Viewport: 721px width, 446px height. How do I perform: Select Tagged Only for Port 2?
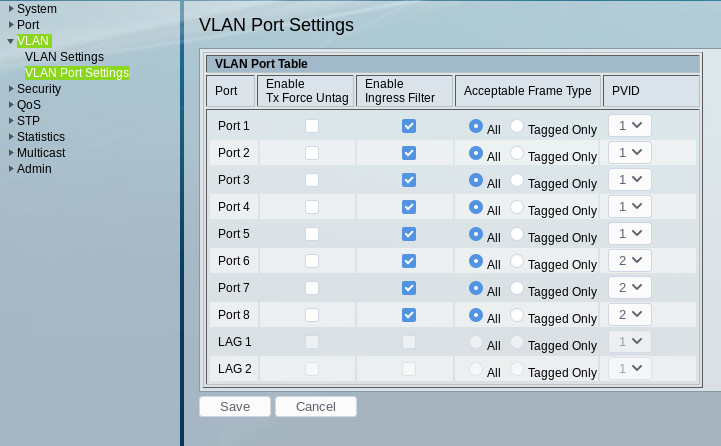click(x=517, y=153)
